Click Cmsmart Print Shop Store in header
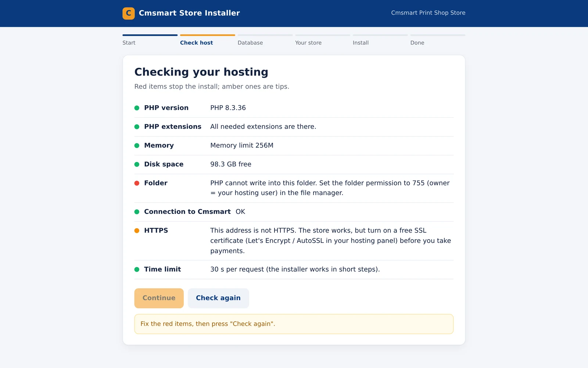The image size is (588, 368). click(x=428, y=13)
